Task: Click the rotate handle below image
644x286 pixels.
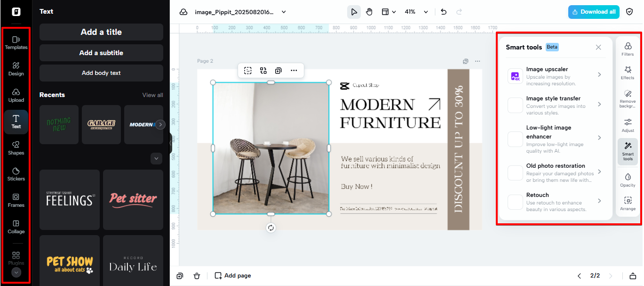Action: (271, 228)
